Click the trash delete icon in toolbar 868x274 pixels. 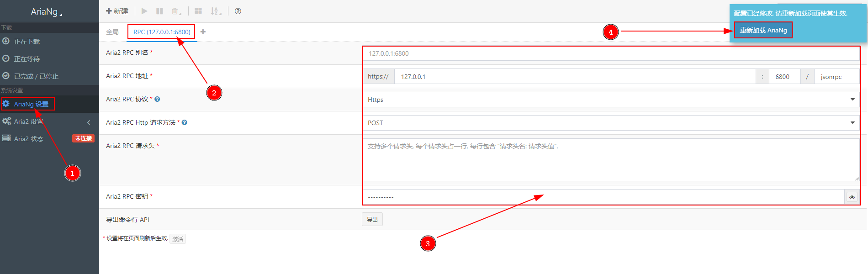coord(175,11)
